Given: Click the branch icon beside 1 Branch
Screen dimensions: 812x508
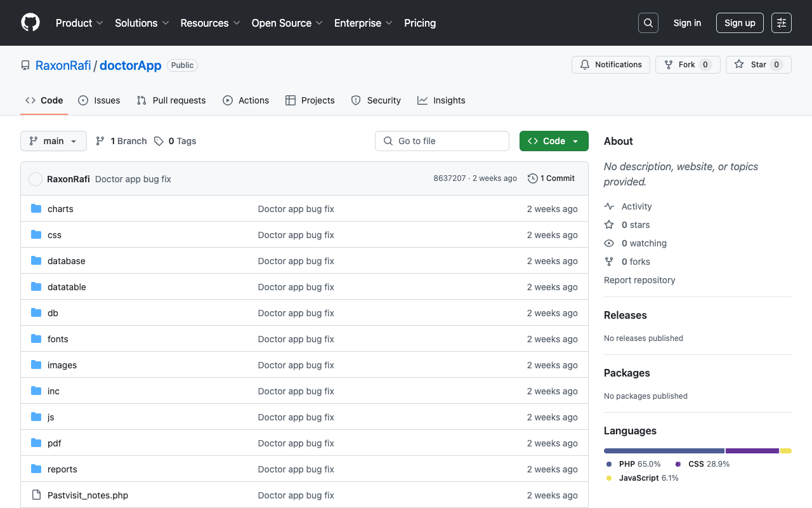Looking at the screenshot, I should click(100, 141).
